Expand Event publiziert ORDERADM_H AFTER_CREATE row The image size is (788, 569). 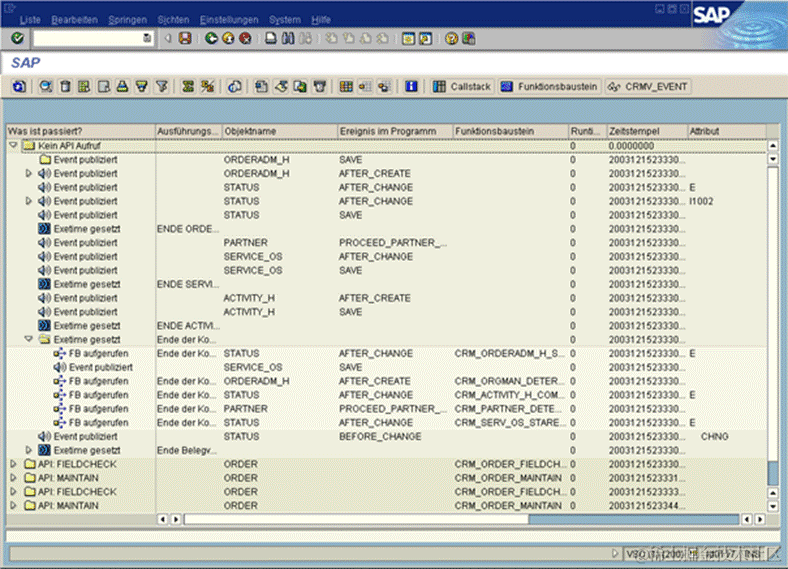click(29, 173)
